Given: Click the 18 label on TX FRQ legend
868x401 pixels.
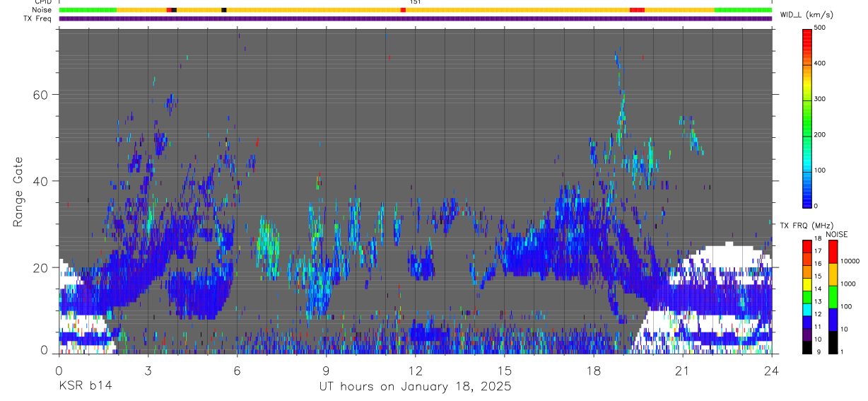Looking at the screenshot, I should [818, 240].
